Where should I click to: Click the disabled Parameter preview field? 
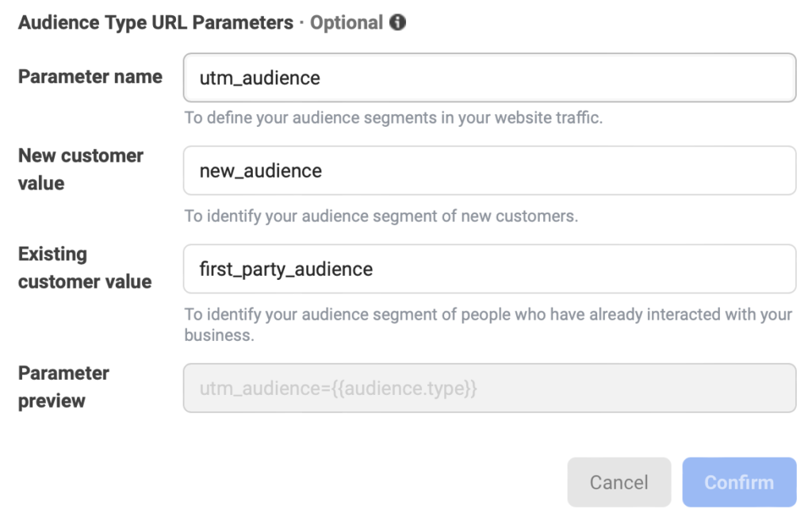click(x=488, y=389)
